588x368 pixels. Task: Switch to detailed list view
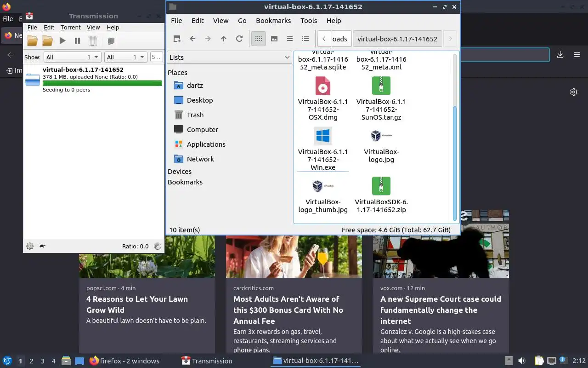(x=305, y=39)
